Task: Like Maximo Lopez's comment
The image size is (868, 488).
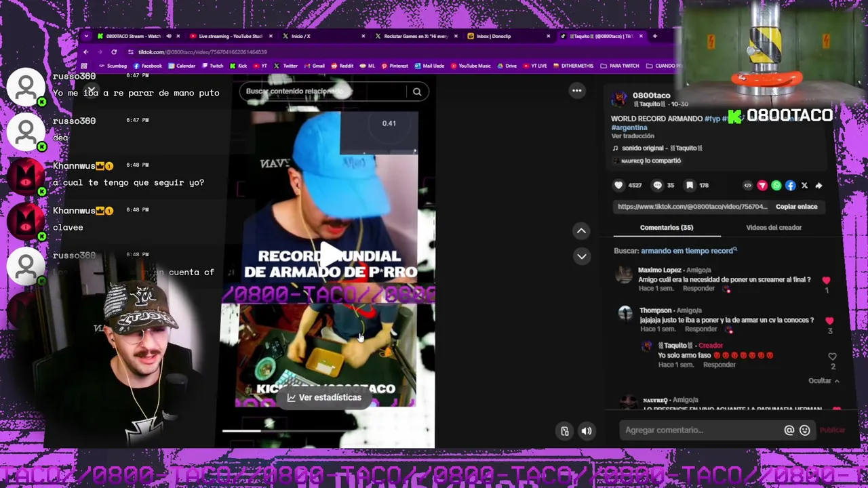Action: point(826,280)
